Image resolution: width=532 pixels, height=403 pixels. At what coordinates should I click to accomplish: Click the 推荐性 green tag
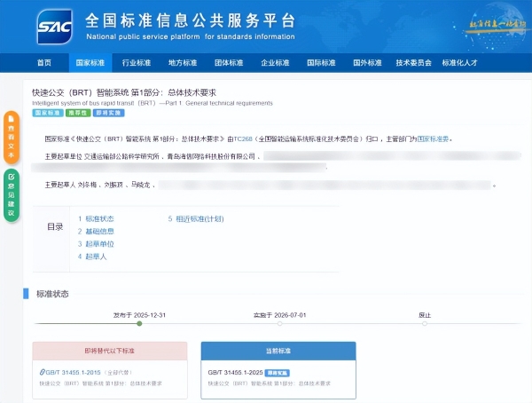(78, 113)
